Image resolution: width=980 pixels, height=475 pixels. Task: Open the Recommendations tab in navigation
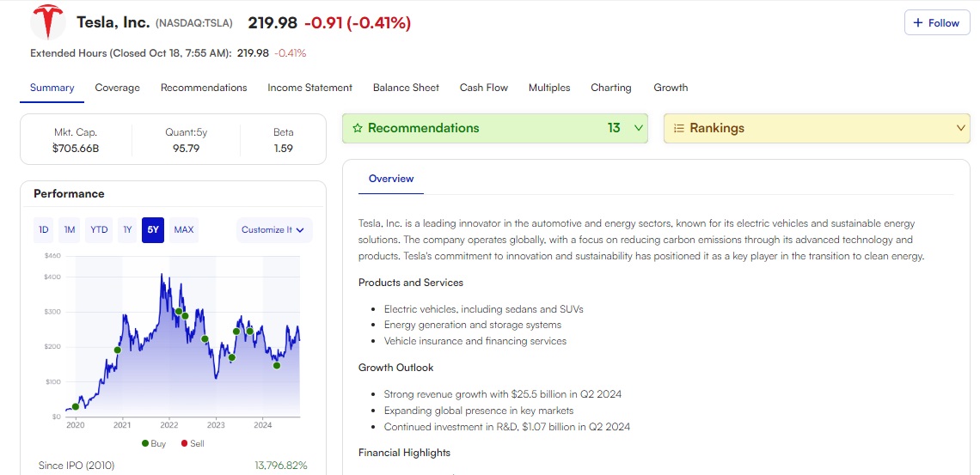coord(204,88)
